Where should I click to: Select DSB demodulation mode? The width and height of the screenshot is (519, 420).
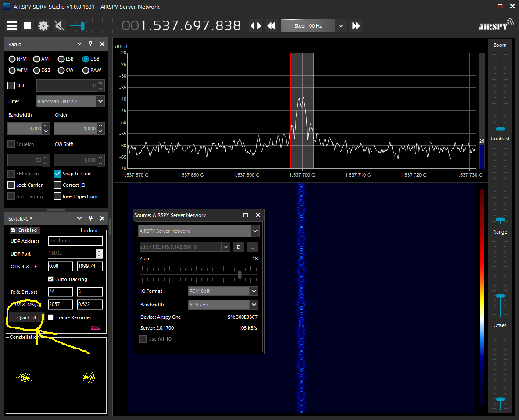coord(42,70)
